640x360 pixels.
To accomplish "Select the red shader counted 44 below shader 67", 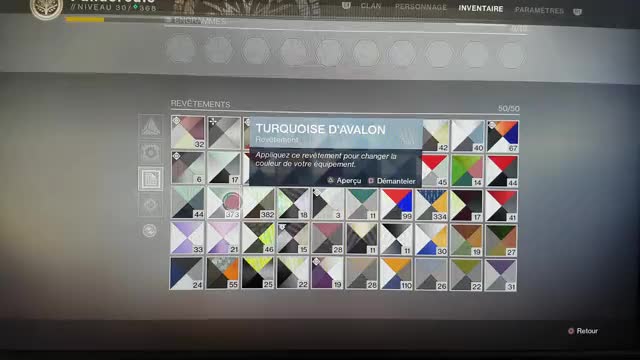I will 502,171.
